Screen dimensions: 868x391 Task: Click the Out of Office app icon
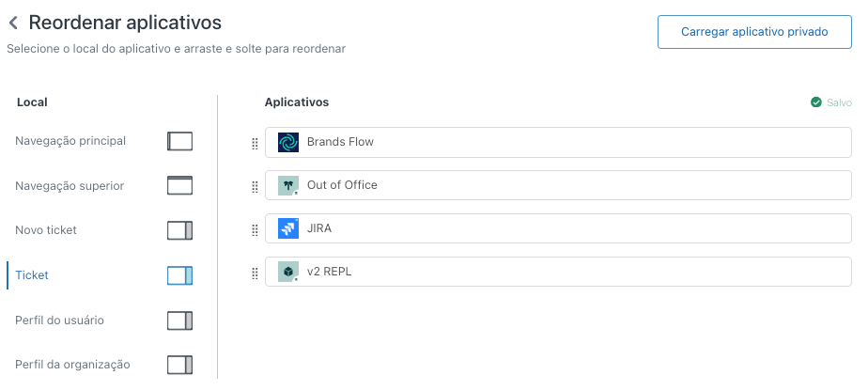pos(288,185)
